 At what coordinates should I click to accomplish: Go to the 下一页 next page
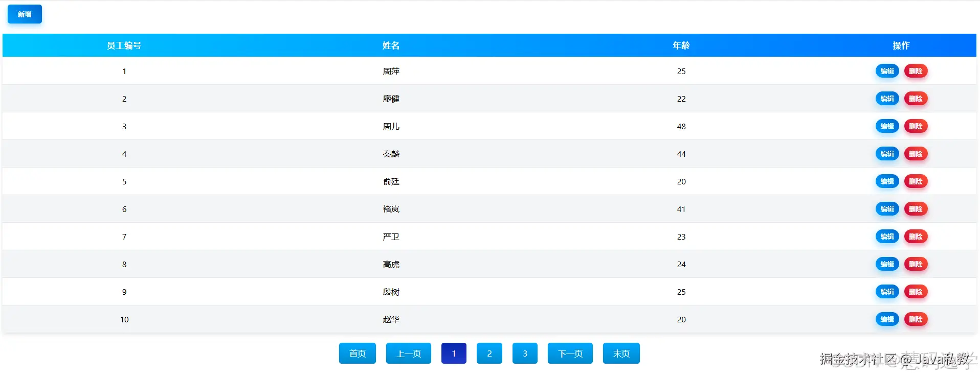(x=570, y=354)
